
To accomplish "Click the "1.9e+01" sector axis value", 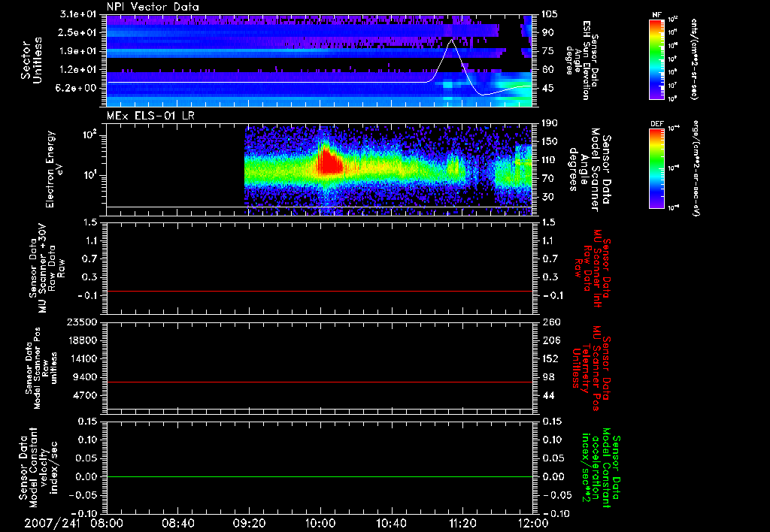I will (78, 51).
